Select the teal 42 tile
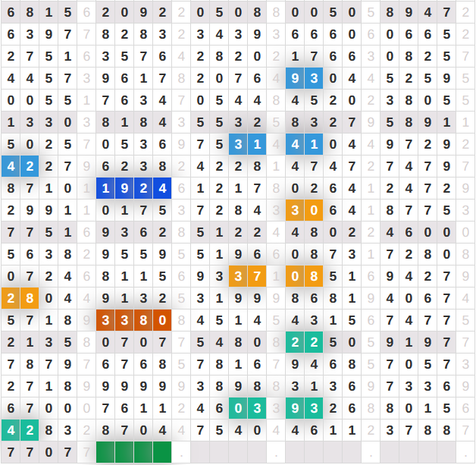 (20, 431)
